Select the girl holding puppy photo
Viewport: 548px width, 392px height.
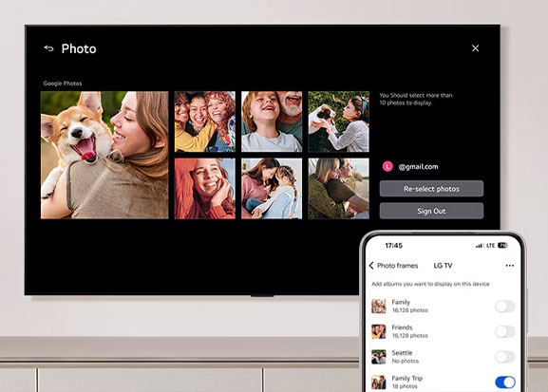(x=338, y=121)
